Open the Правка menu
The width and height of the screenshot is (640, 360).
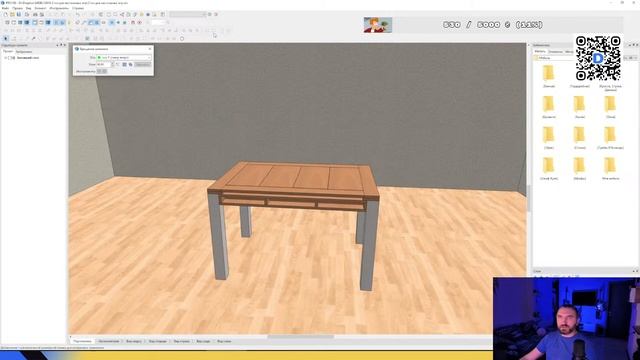click(17, 8)
